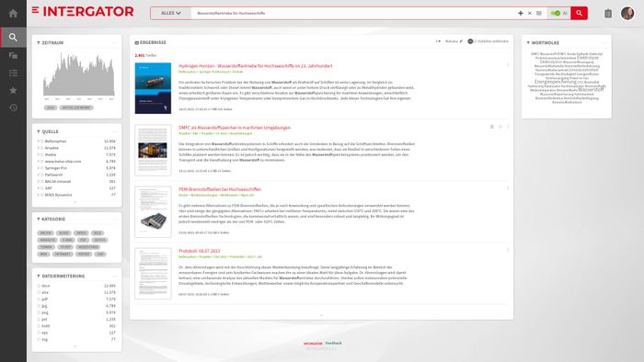This screenshot has width=644, height=362.
Task: Collapse the Wortwolke panel
Action: tap(528, 42)
